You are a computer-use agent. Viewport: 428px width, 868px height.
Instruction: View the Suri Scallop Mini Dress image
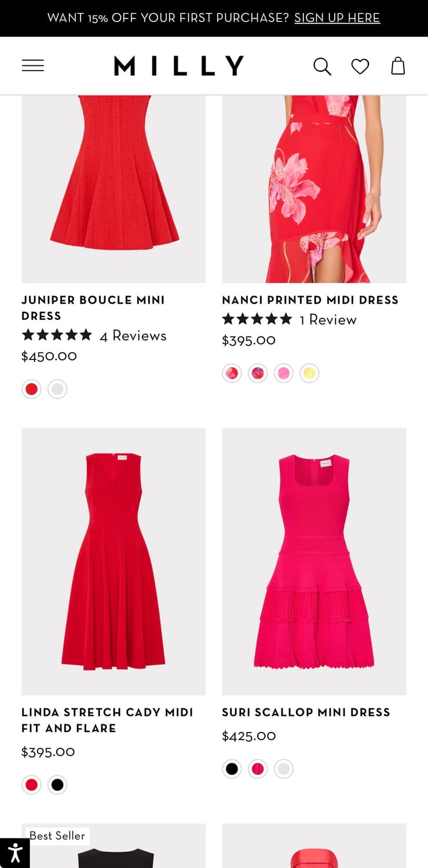coord(314,561)
